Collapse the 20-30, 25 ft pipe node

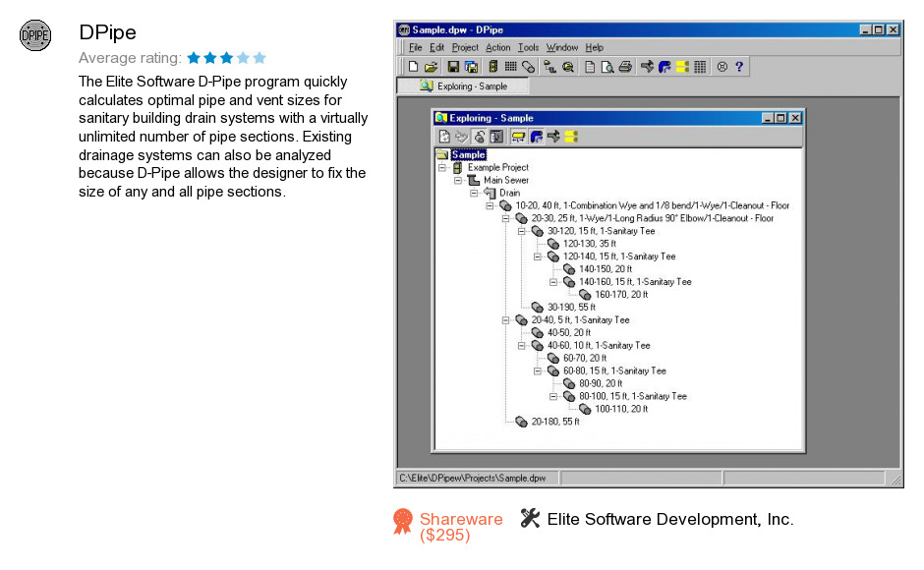coord(505,219)
